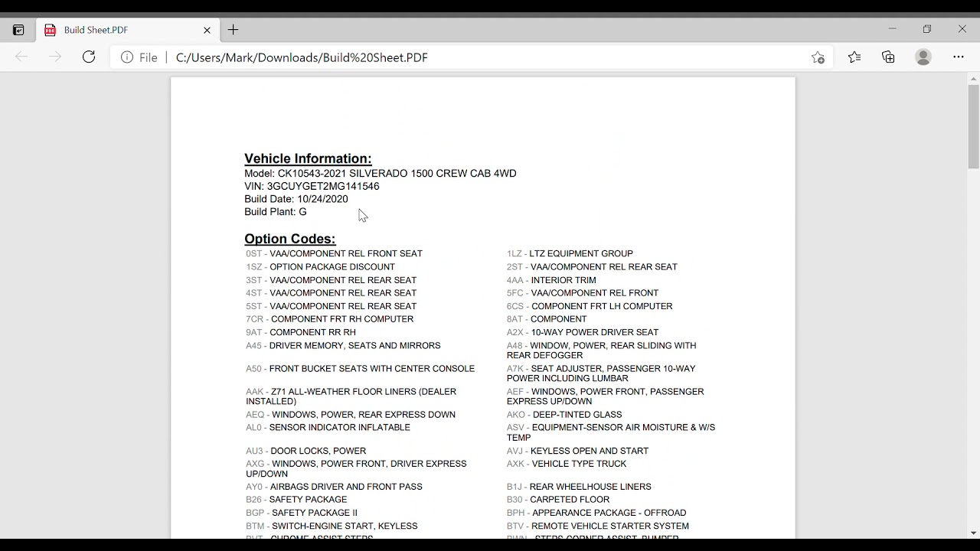Click B30 CARPETED FLOOR entry
Image resolution: width=980 pixels, height=551 pixels.
tap(558, 500)
